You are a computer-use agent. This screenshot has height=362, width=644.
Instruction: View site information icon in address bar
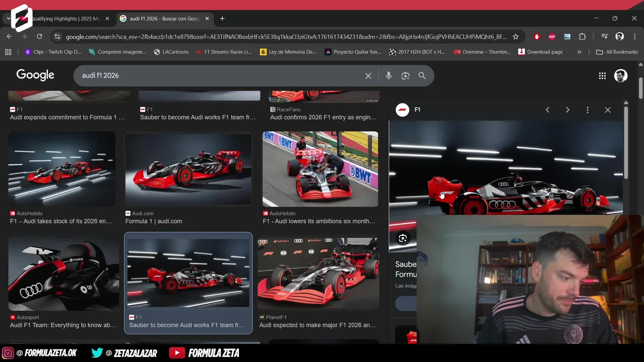[57, 37]
